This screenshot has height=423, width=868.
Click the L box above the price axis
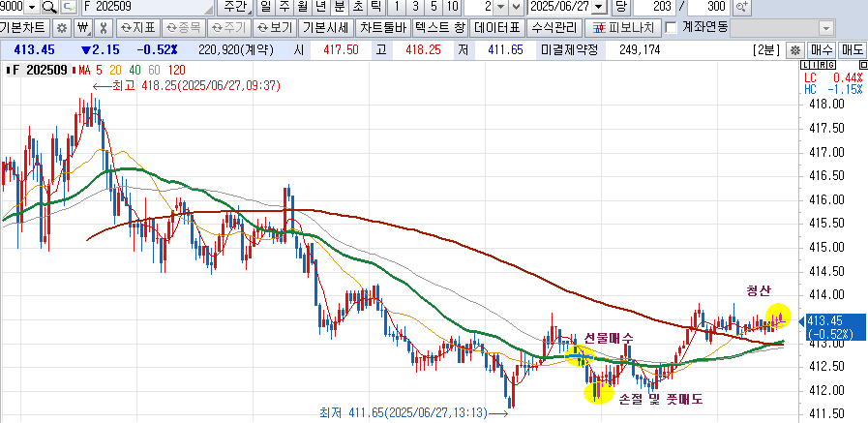(x=807, y=65)
